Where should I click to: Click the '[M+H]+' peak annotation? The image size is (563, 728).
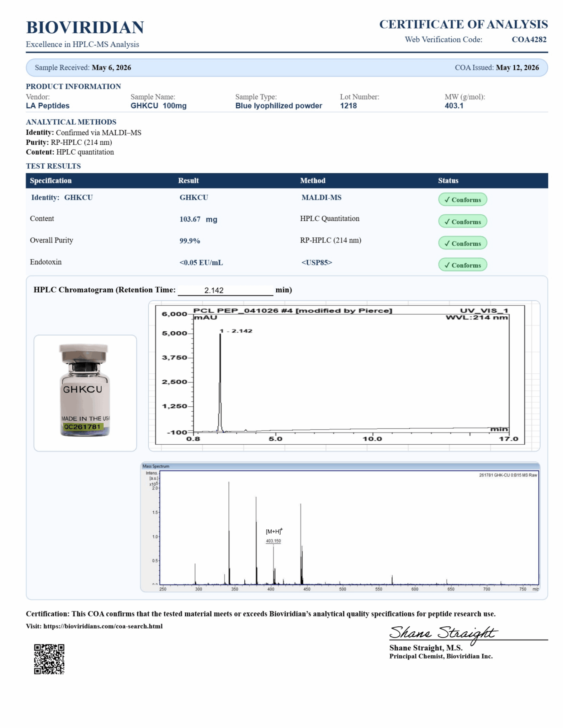[x=274, y=531]
